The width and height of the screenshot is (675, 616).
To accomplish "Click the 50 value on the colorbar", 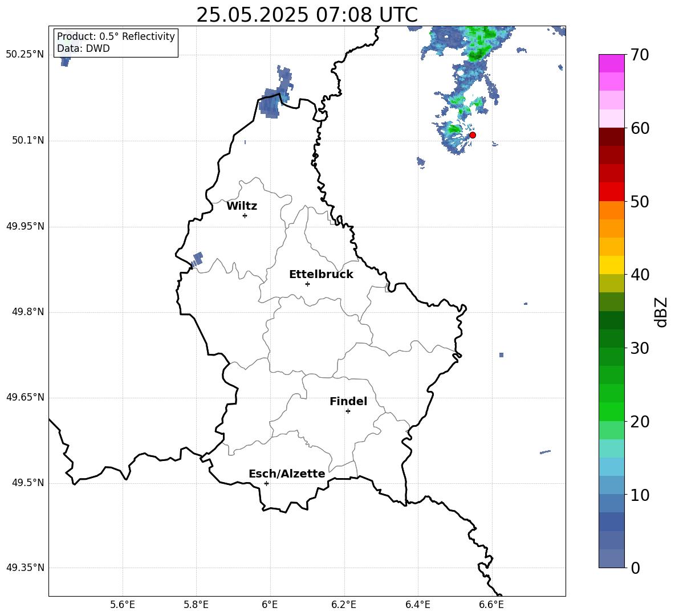I will (640, 202).
